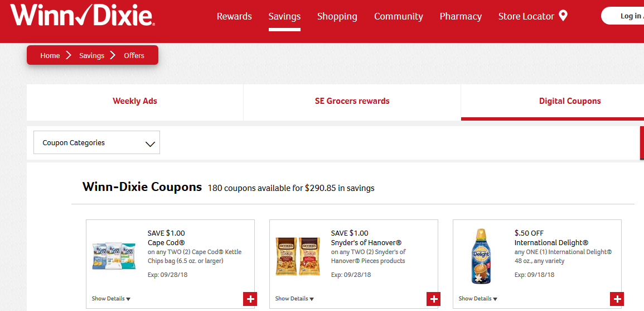Viewport: 644px width, 311px height.
Task: Click the Winn-Dixie logo
Action: point(83,15)
